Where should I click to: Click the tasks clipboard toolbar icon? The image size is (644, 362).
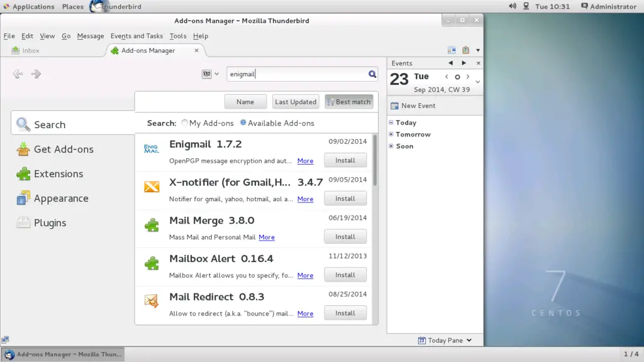466,50
